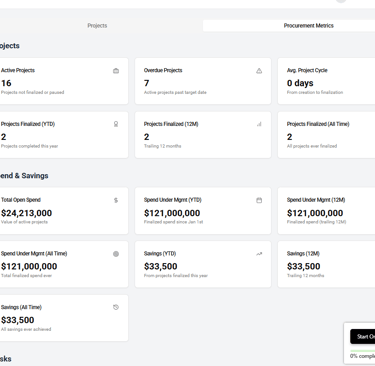The width and height of the screenshot is (375, 366).
Task: Click the Savings (12M) card title
Action: coord(303,254)
